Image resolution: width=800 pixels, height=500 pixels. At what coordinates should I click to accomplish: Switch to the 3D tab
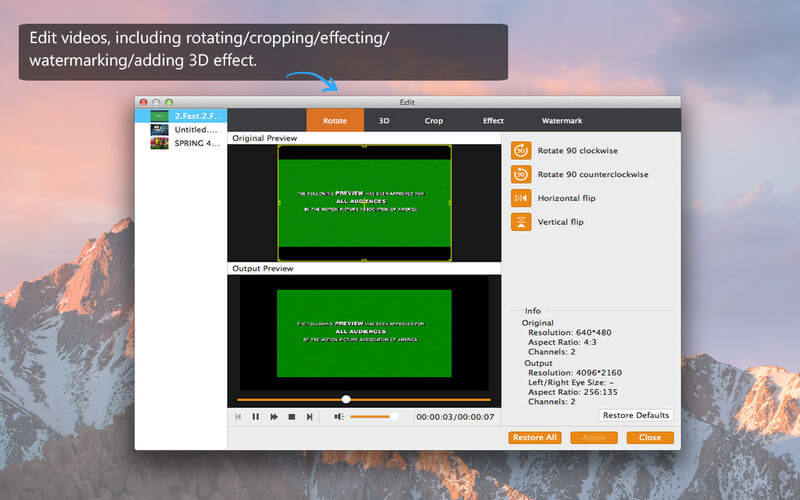pyautogui.click(x=384, y=121)
